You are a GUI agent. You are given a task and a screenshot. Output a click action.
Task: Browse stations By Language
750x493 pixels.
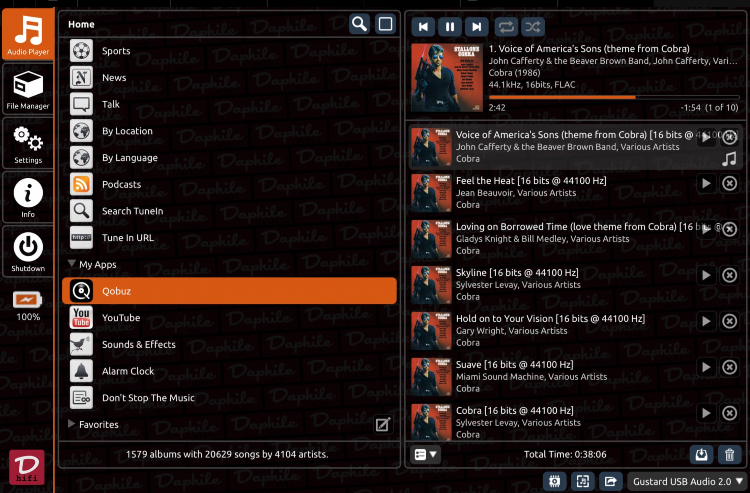coord(229,158)
